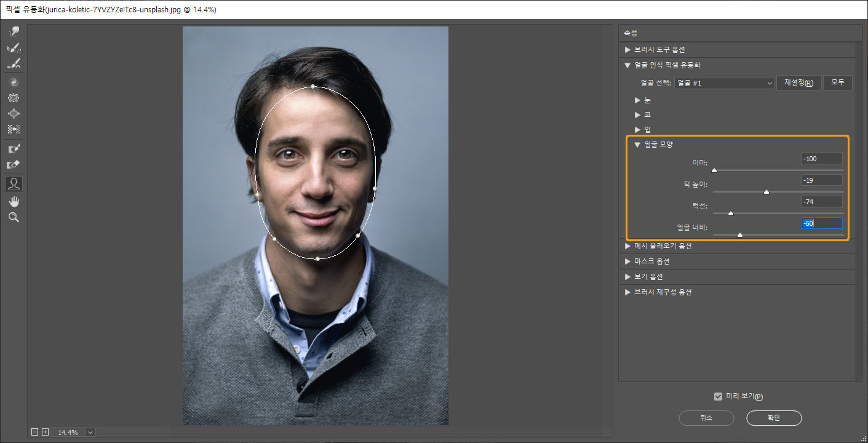Click the properties panel vertical scrollbar
The image size is (868, 443).
pyautogui.click(x=859, y=211)
